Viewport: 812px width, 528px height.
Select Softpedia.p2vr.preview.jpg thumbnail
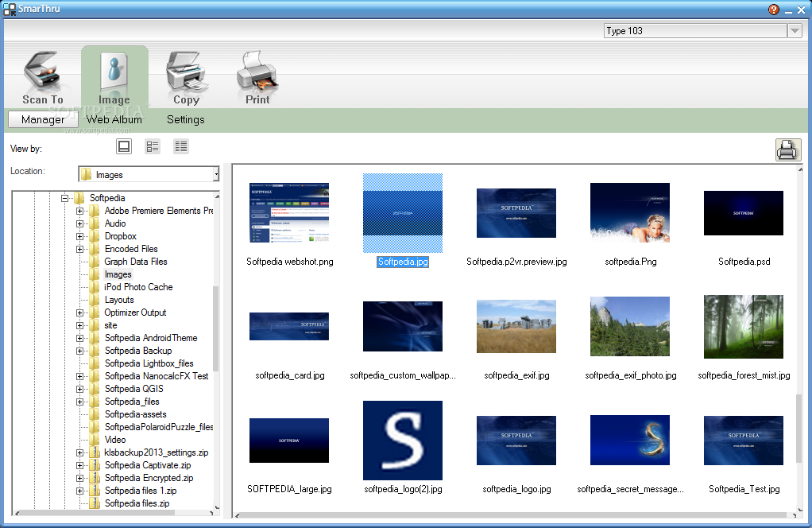point(516,213)
